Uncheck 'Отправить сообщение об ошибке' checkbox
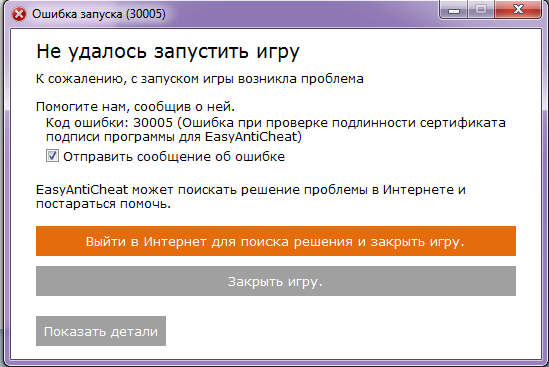 pyautogui.click(x=52, y=155)
